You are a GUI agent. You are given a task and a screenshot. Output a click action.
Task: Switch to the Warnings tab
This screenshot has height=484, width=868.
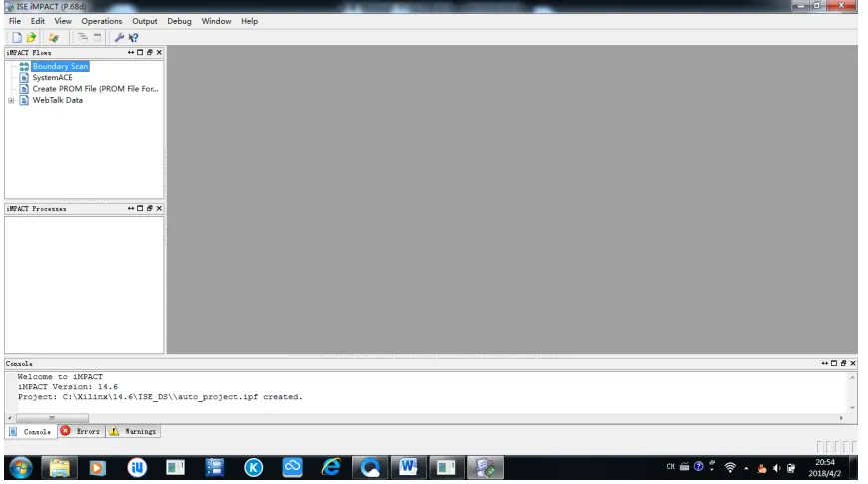point(133,431)
